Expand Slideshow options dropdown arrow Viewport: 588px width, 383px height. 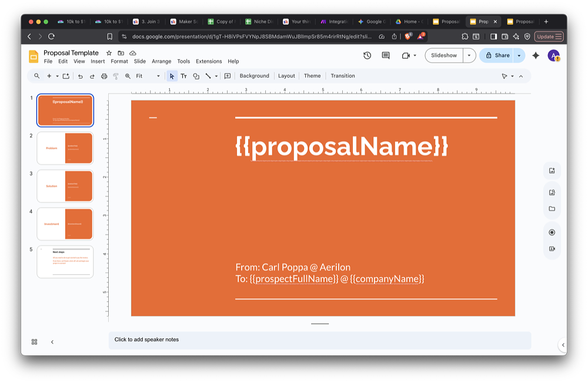(469, 55)
